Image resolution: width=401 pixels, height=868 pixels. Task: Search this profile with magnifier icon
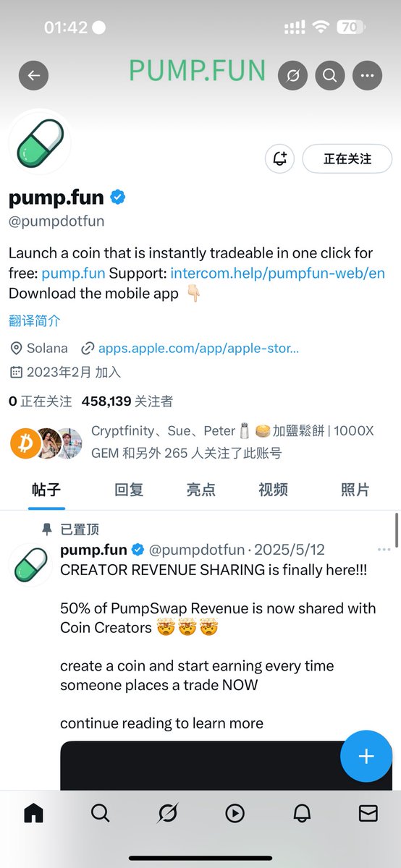tap(329, 75)
